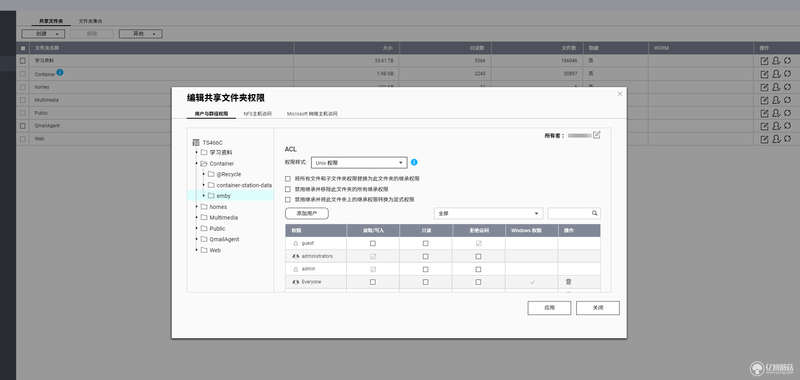
Task: Click the 添加用户 button
Action: point(307,213)
